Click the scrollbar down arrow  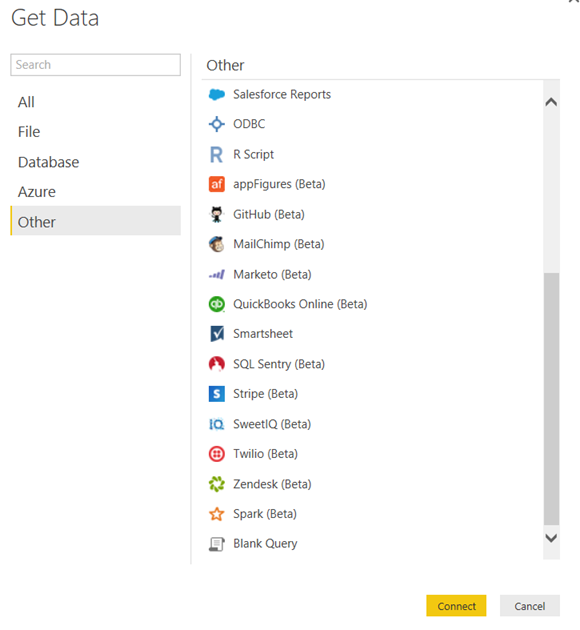pyautogui.click(x=551, y=538)
